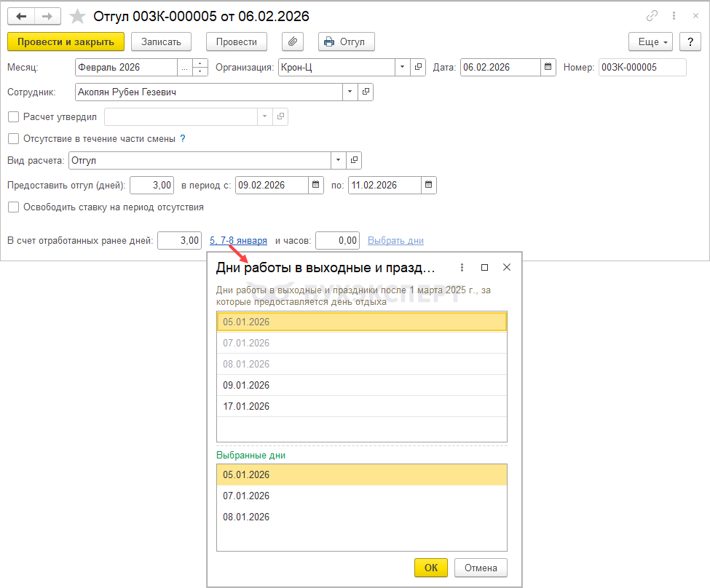Expand the Сотрудник dropdown list
710x588 pixels.
point(350,92)
